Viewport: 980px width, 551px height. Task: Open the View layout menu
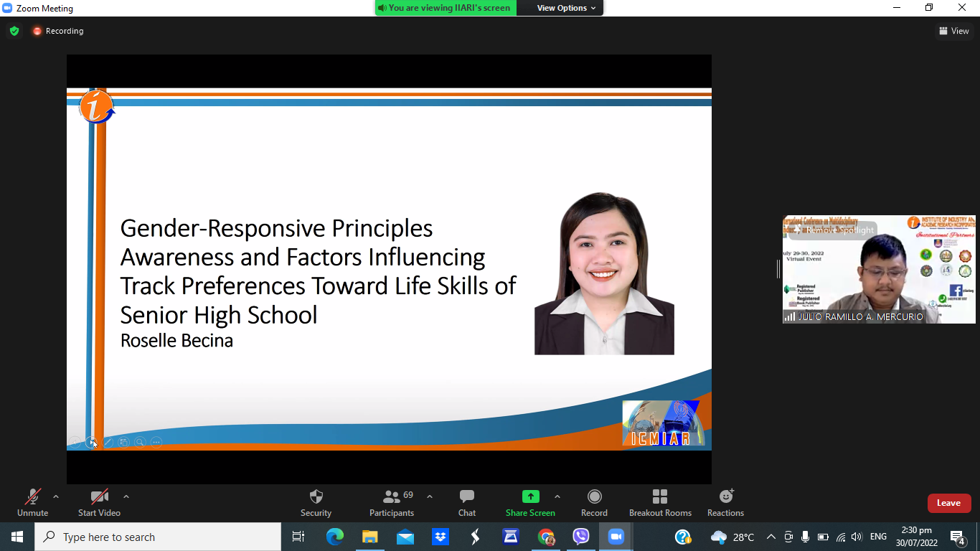pos(954,31)
